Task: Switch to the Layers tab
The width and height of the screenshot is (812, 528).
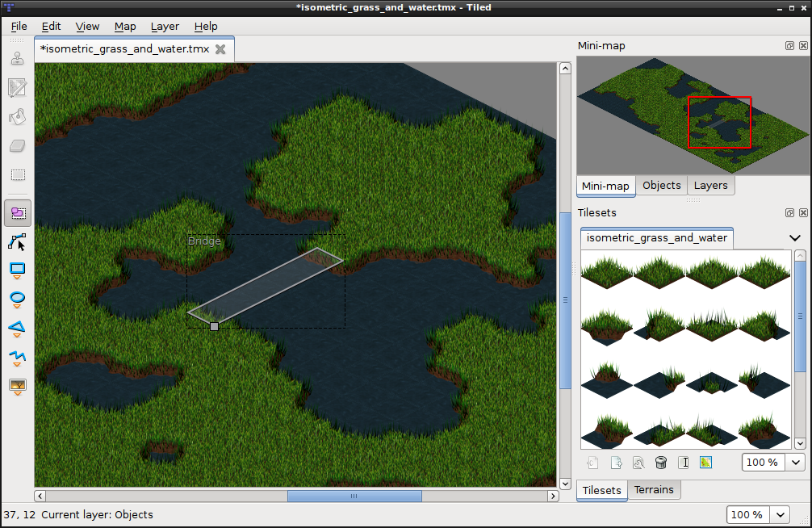Action: tap(710, 186)
